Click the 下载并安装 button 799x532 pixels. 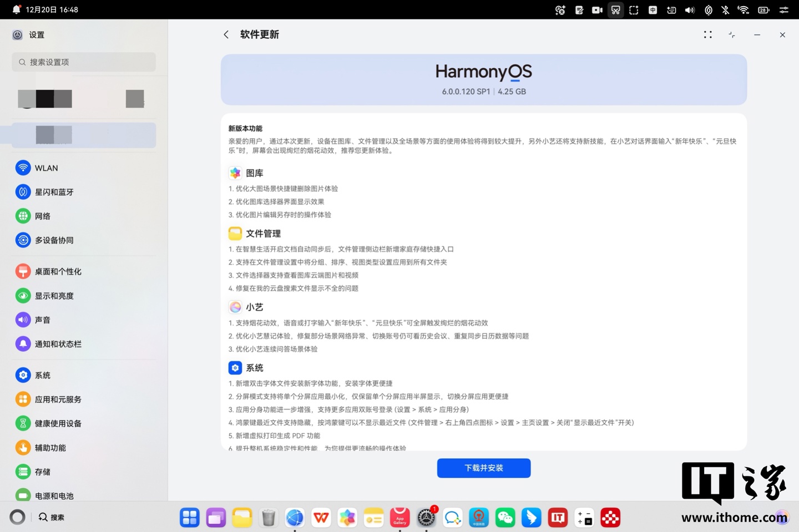(x=483, y=468)
